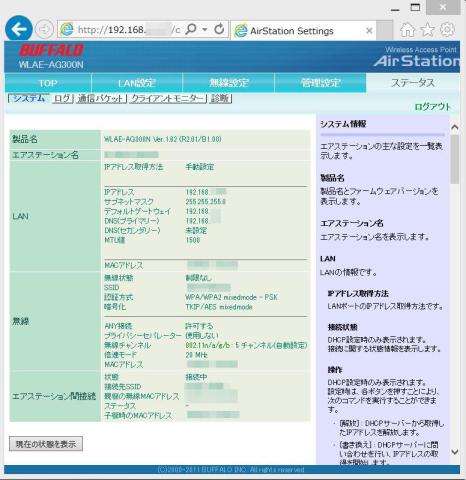This screenshot has width=466, height=480.
Task: Click help panel scroll down arrow
Action: point(454,452)
